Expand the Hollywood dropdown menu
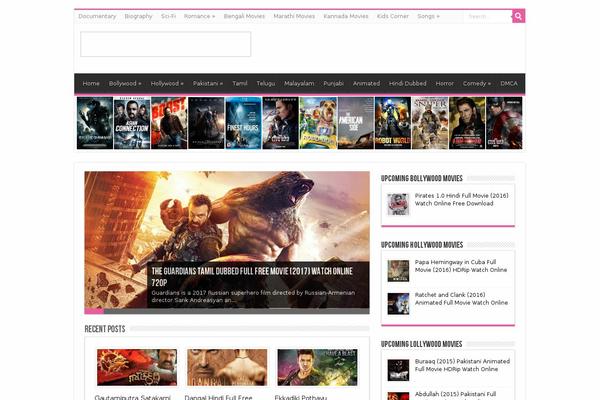Viewport: 600px width, 400px height. click(167, 83)
